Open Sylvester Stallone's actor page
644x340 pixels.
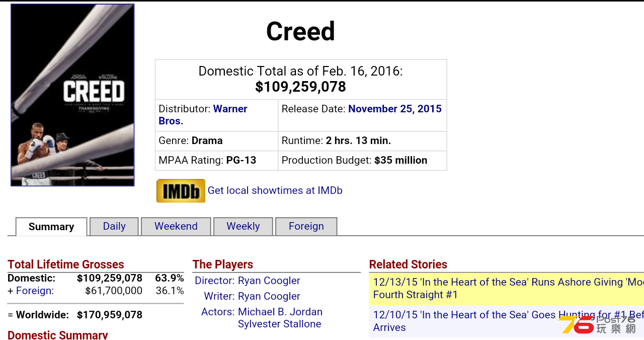280,324
